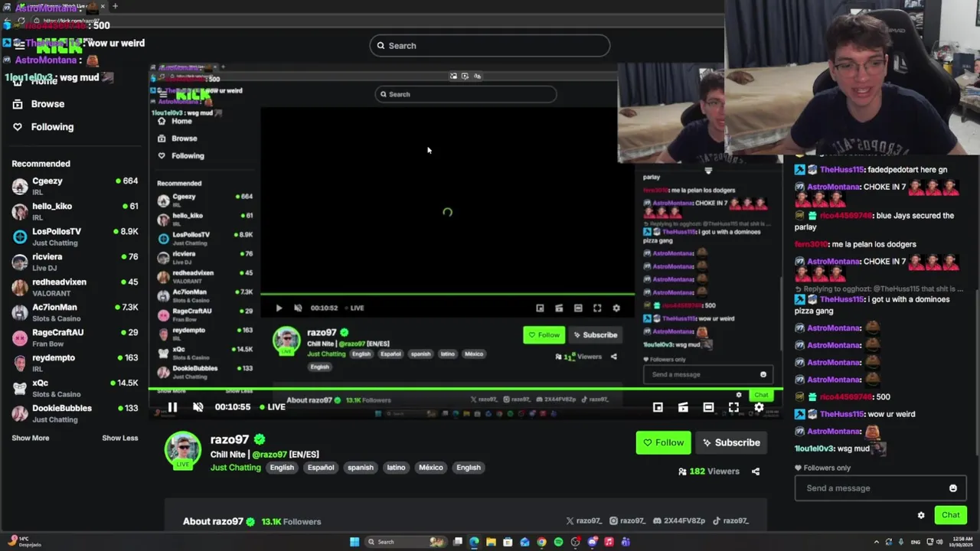The width and height of the screenshot is (980, 551).
Task: Share the razo97 stream via share icon
Action: tap(756, 471)
